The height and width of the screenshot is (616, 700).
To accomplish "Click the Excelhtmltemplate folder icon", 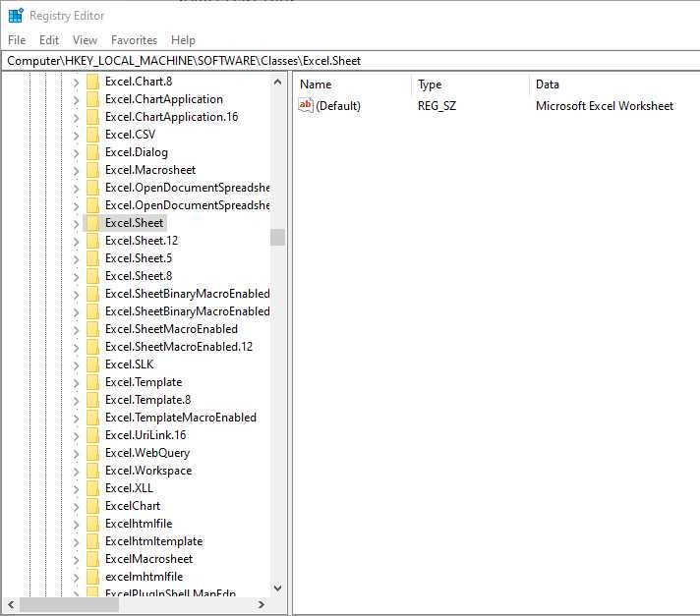I will pyautogui.click(x=92, y=541).
